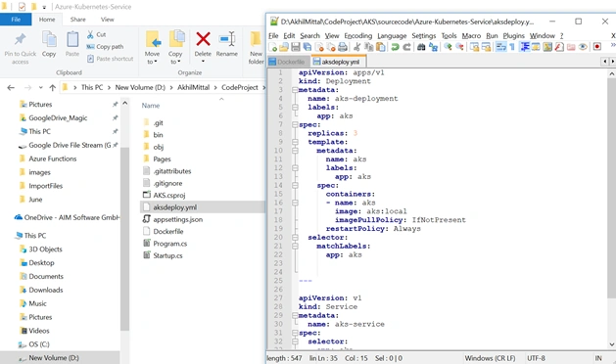Click the Print icon in Notepad++ toolbar
This screenshot has width=616, height=364.
pos(343,47)
